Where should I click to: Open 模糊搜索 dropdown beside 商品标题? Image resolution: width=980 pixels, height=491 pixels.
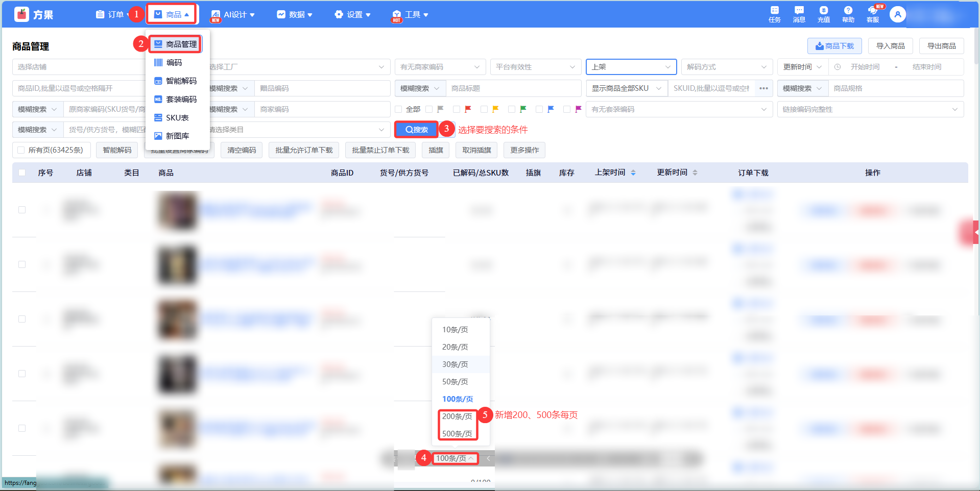click(420, 88)
